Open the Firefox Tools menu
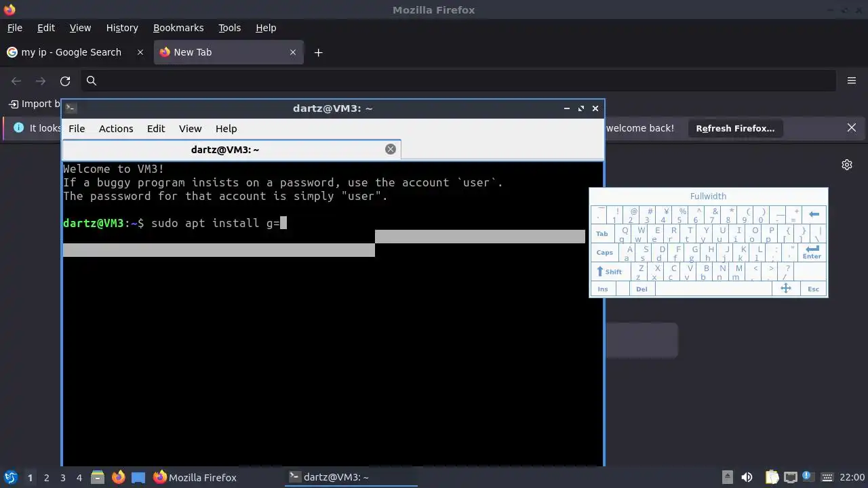 (x=229, y=28)
